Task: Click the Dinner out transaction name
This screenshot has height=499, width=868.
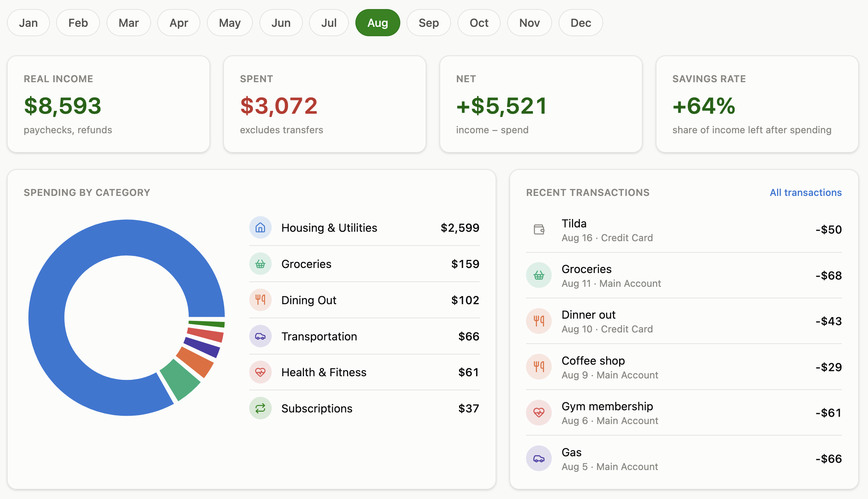Action: pyautogui.click(x=588, y=315)
